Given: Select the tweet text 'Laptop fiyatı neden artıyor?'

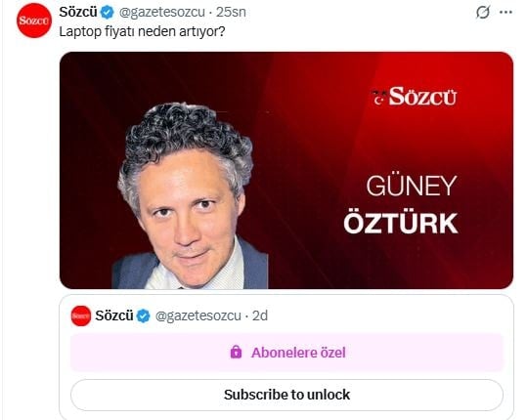Looking at the screenshot, I should (142, 32).
